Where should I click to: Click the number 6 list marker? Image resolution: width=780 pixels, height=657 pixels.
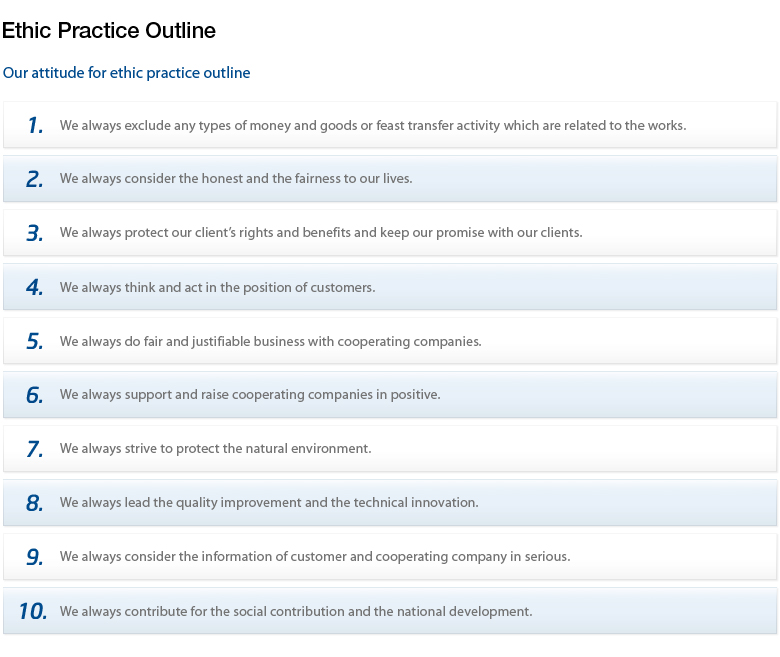(x=35, y=395)
